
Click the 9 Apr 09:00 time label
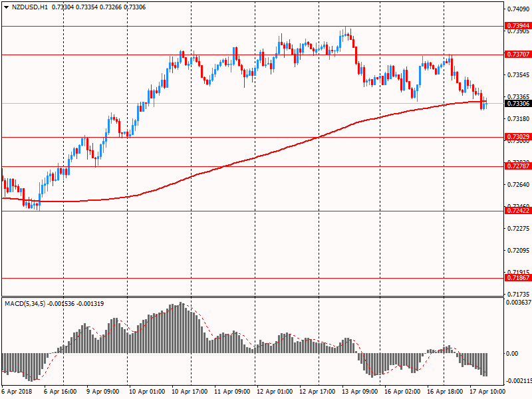(x=103, y=392)
